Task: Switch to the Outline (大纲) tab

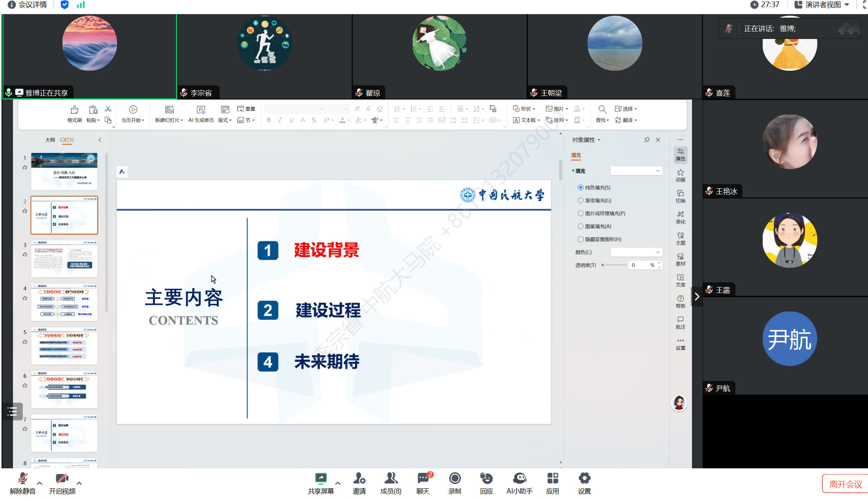Action: pos(50,140)
